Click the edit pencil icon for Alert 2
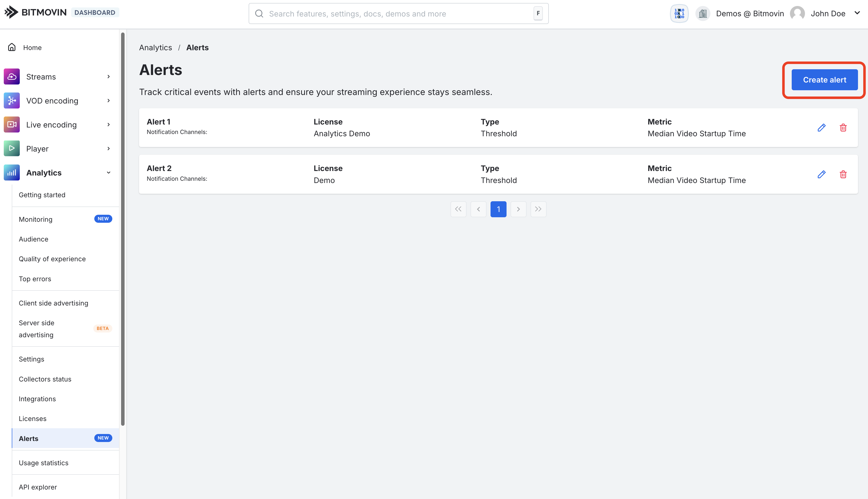This screenshot has width=868, height=499. (x=821, y=174)
